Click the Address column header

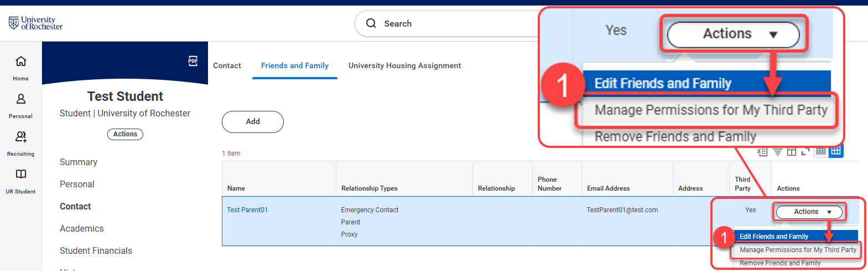(701, 179)
